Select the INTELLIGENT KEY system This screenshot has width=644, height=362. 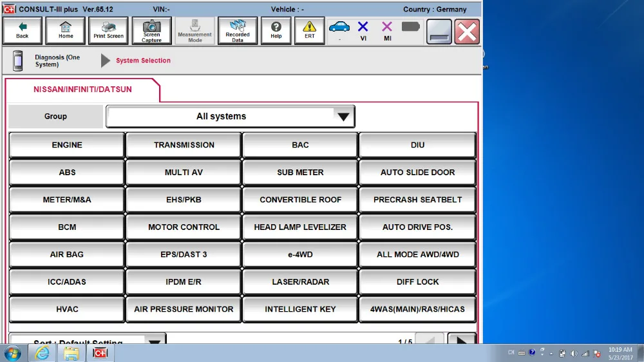pyautogui.click(x=300, y=309)
